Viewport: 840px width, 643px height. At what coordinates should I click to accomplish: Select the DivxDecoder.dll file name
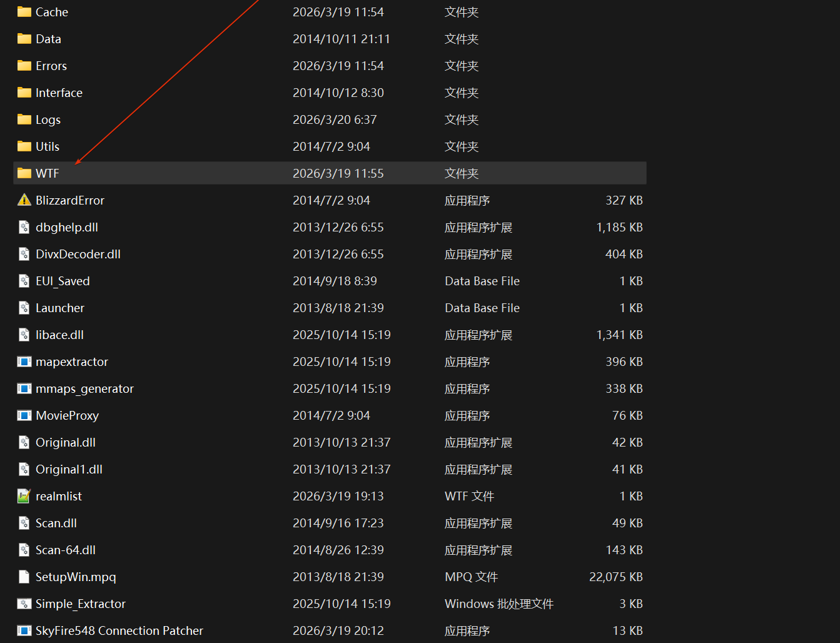point(78,254)
